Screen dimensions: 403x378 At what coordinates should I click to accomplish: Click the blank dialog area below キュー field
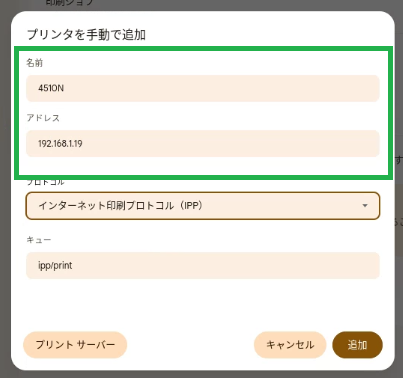(x=203, y=304)
